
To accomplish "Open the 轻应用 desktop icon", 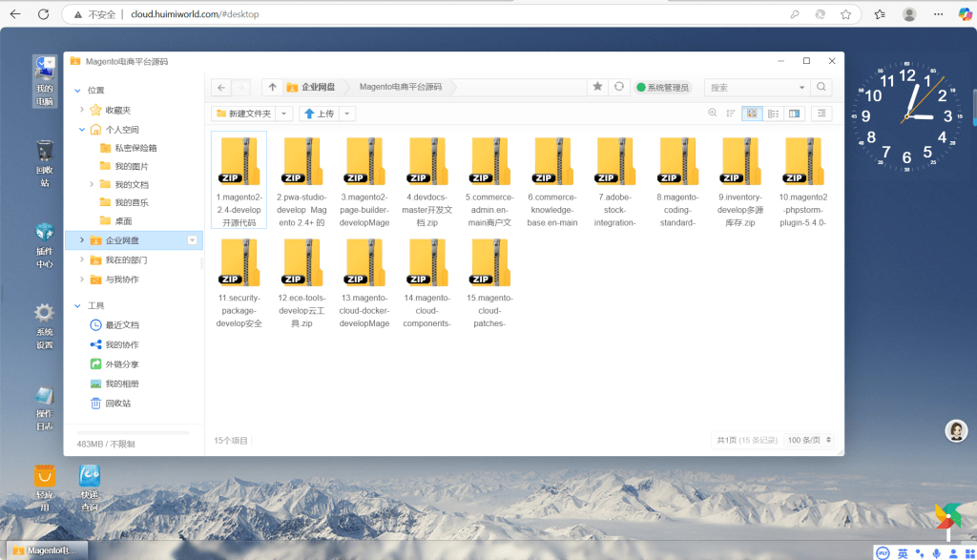I will (44, 488).
